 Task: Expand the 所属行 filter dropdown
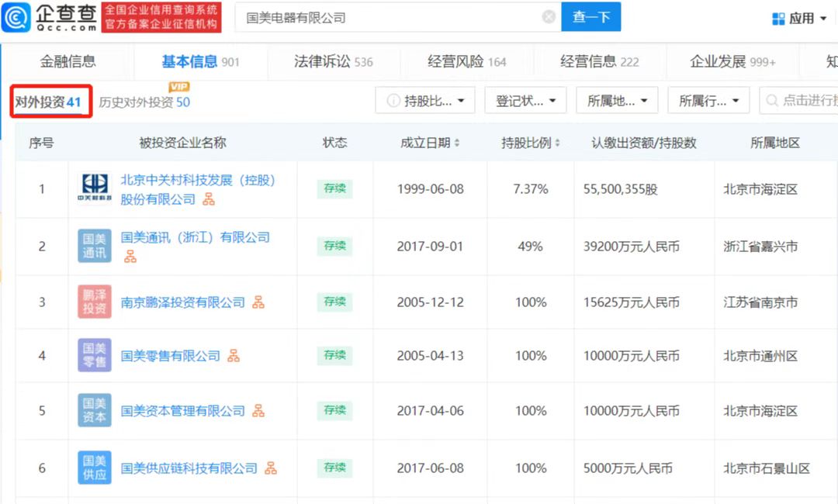tap(708, 100)
